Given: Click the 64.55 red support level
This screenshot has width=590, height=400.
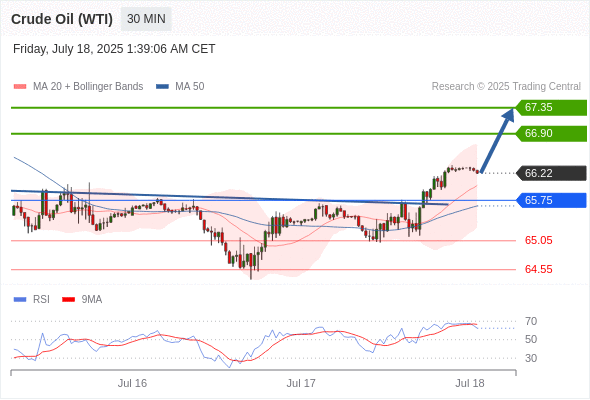Looking at the screenshot, I should tap(538, 269).
